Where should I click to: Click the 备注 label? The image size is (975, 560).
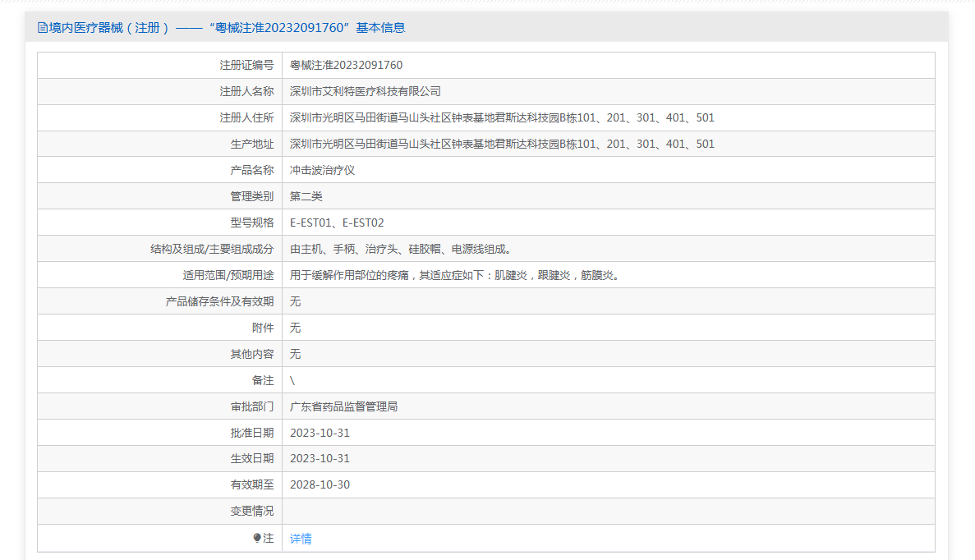[263, 380]
